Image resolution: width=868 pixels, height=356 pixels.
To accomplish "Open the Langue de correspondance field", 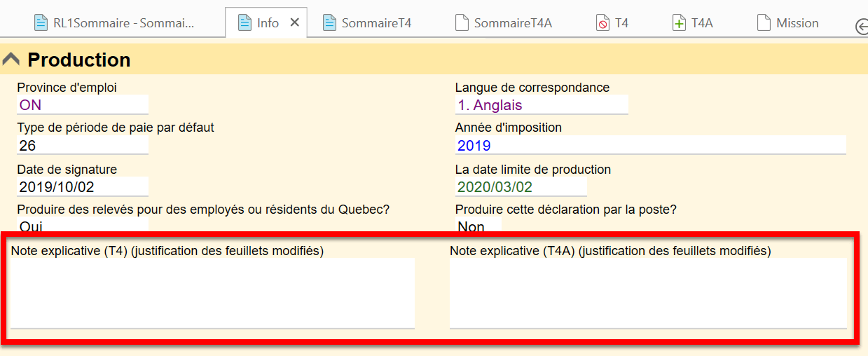I will (x=541, y=105).
